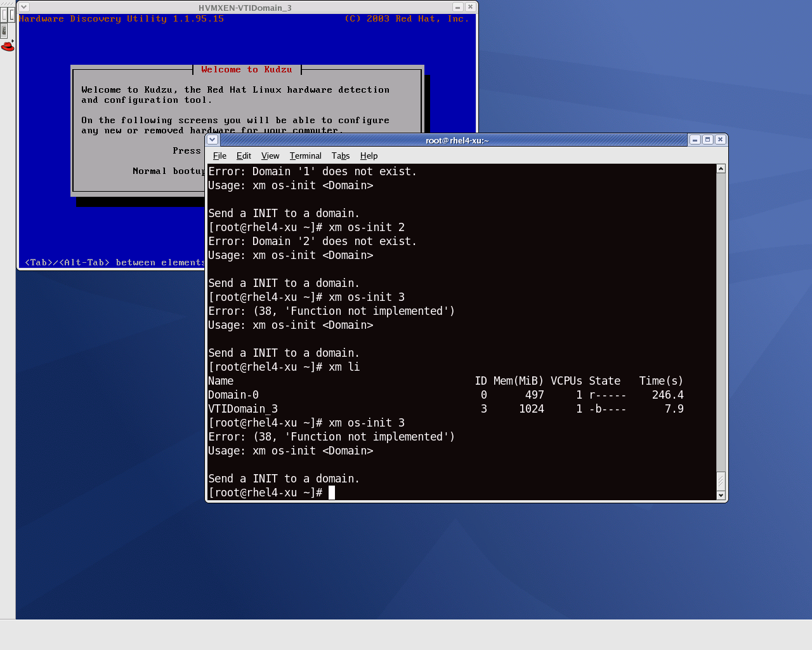Maximize the root@rhel4-xu terminal window
The width and height of the screenshot is (812, 650).
pos(707,140)
